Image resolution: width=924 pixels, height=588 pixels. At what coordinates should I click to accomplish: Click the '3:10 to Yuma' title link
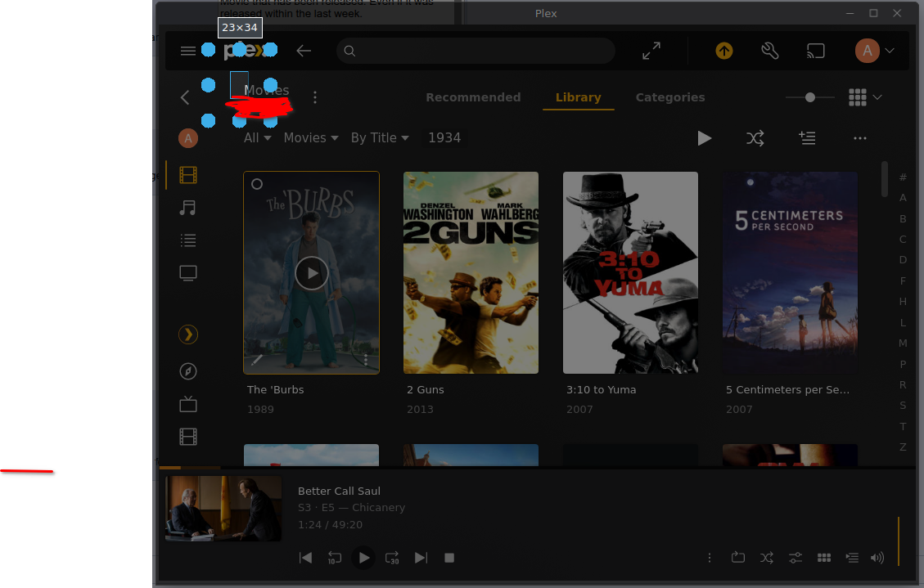(x=601, y=389)
